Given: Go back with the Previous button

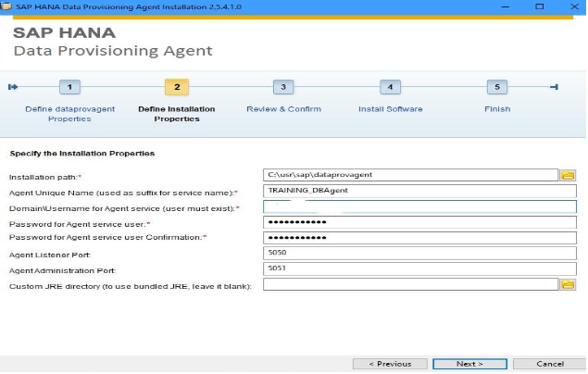Looking at the screenshot, I should point(389,364).
